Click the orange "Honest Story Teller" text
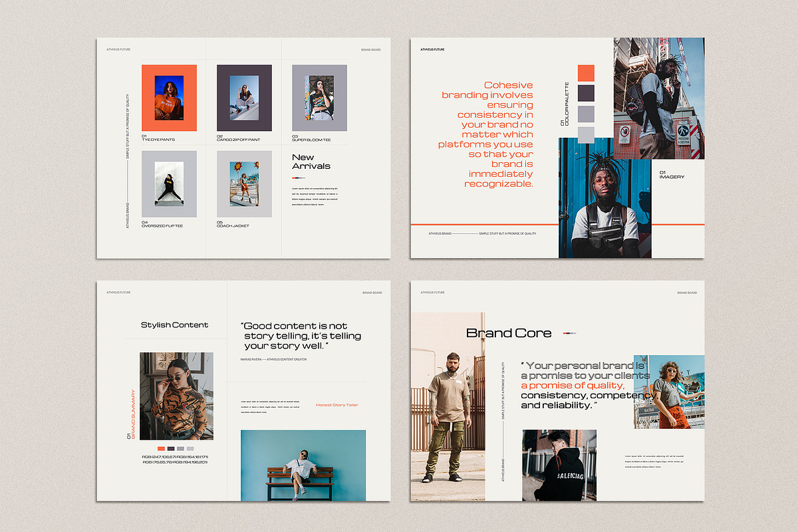This screenshot has height=532, width=798. [x=337, y=405]
